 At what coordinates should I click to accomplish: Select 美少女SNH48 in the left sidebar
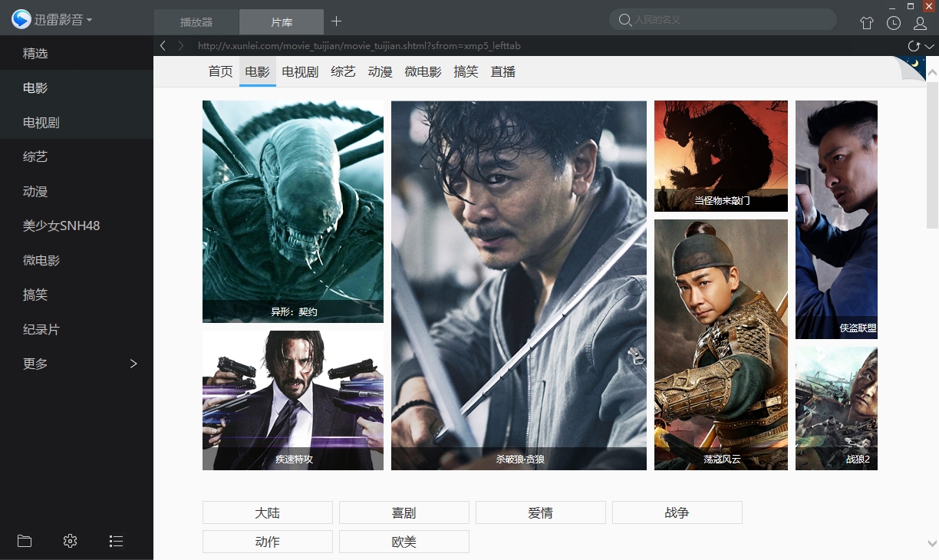click(x=77, y=226)
